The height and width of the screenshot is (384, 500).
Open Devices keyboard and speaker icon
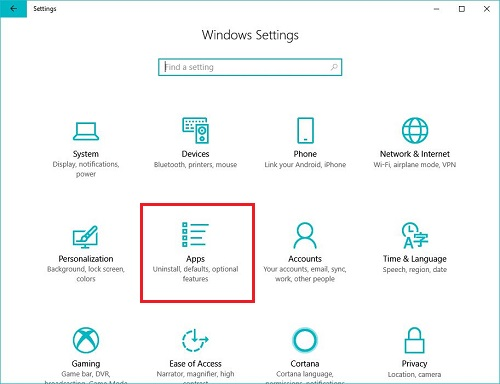click(x=195, y=130)
